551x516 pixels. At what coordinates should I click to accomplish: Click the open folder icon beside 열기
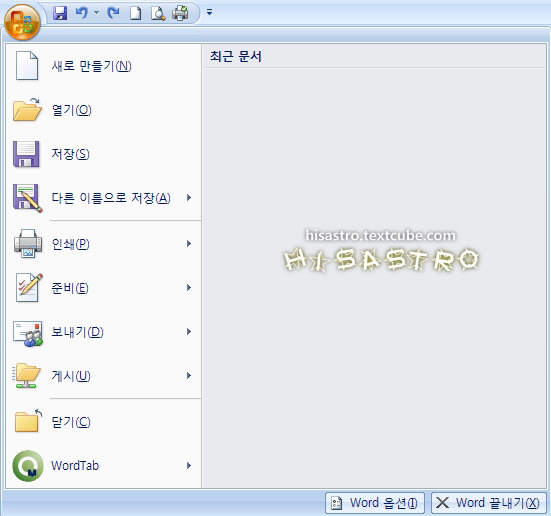click(27, 110)
